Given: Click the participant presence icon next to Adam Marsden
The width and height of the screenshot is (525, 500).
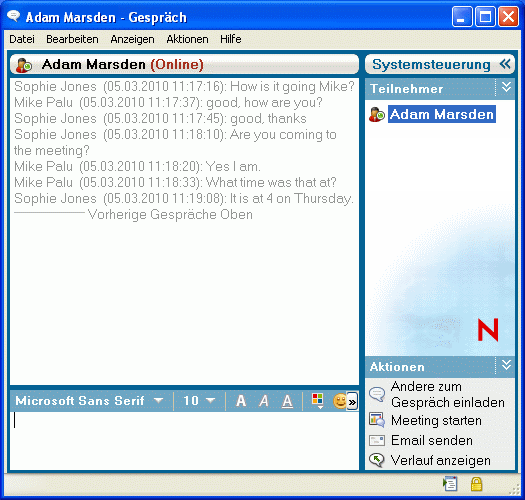Looking at the screenshot, I should click(377, 114).
